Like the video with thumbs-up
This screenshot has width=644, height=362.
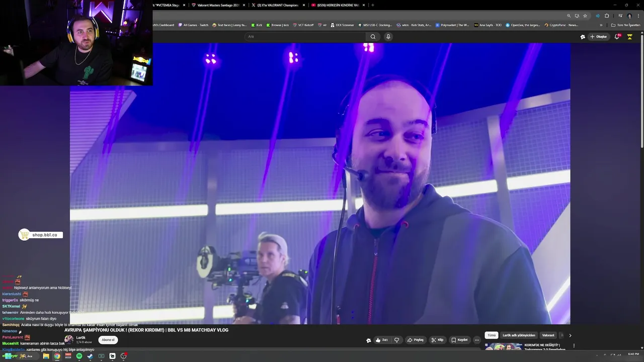(x=382, y=340)
